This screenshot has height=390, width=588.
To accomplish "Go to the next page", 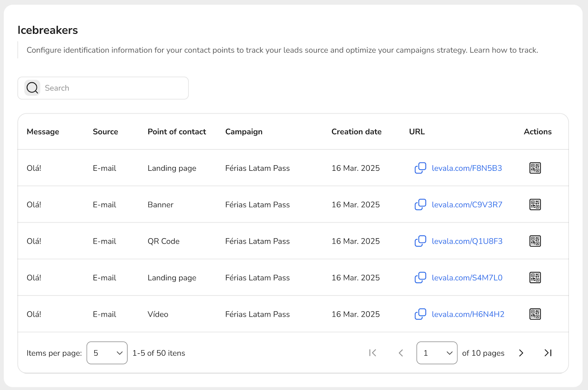I will tap(521, 353).
